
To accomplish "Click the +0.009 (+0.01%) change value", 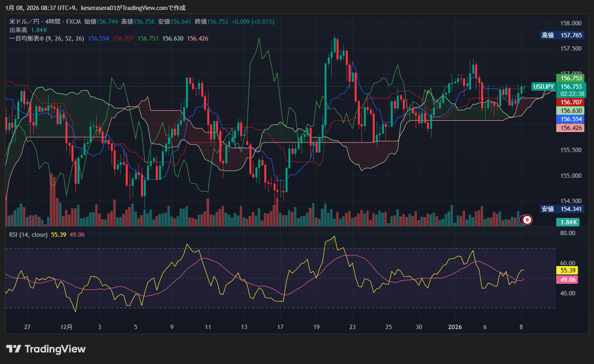I will pos(253,21).
